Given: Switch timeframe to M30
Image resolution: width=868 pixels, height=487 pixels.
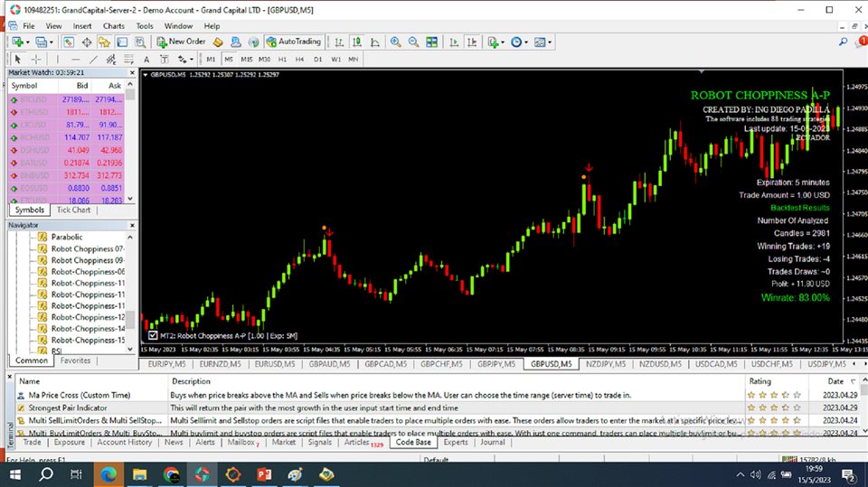Looking at the screenshot, I should pyautogui.click(x=265, y=60).
